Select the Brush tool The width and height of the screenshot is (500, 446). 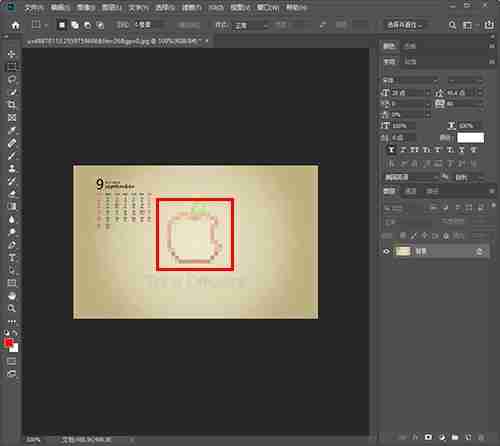tap(12, 155)
